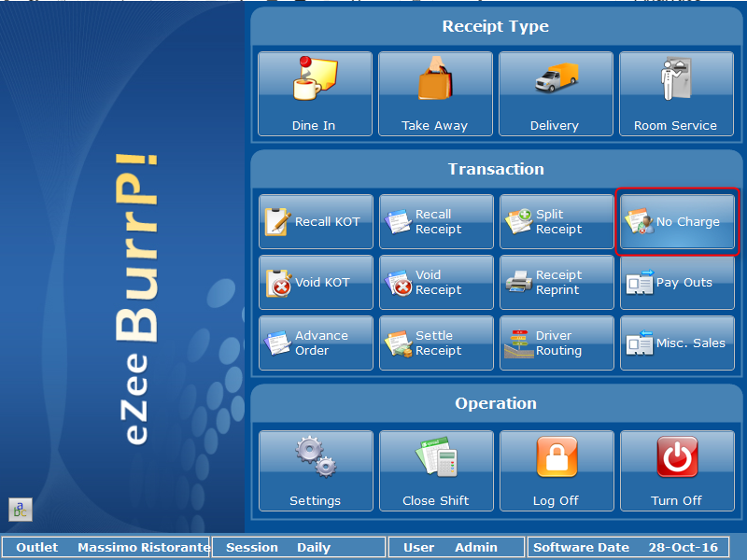Click the Dine In caption text
Image resolution: width=747 pixels, height=560 pixels.
click(314, 126)
